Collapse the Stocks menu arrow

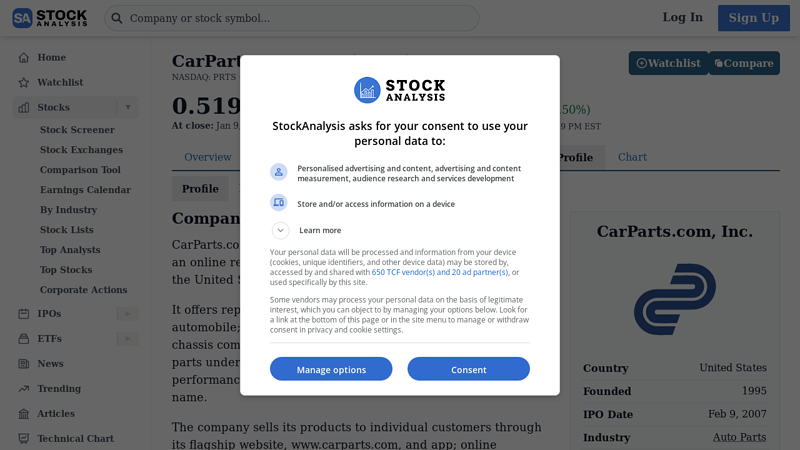click(x=127, y=107)
